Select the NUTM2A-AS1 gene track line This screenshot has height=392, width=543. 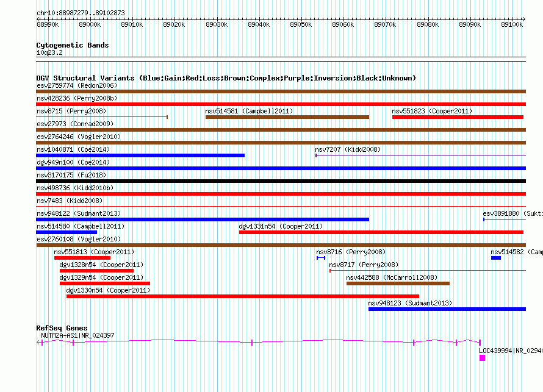pyautogui.click(x=258, y=342)
